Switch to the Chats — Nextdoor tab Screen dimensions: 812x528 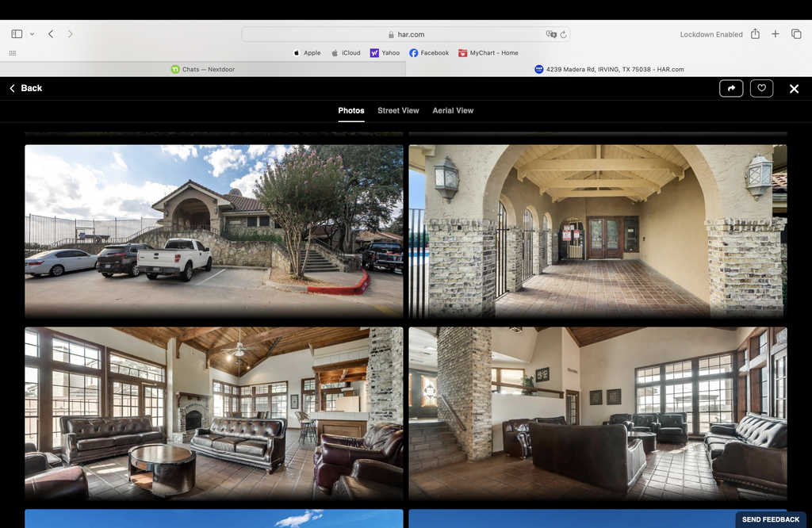pyautogui.click(x=203, y=69)
